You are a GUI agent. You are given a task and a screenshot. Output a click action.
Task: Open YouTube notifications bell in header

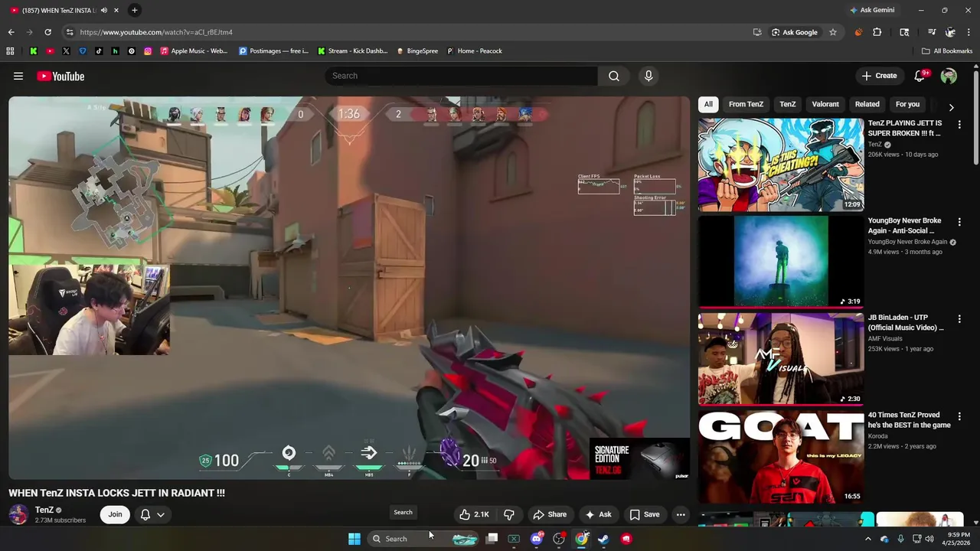[921, 76]
